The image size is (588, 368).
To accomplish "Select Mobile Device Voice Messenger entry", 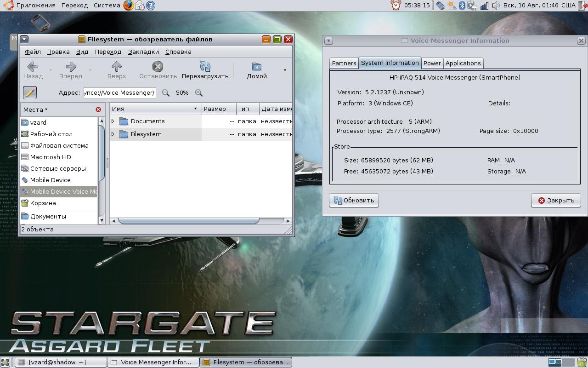I will point(59,191).
